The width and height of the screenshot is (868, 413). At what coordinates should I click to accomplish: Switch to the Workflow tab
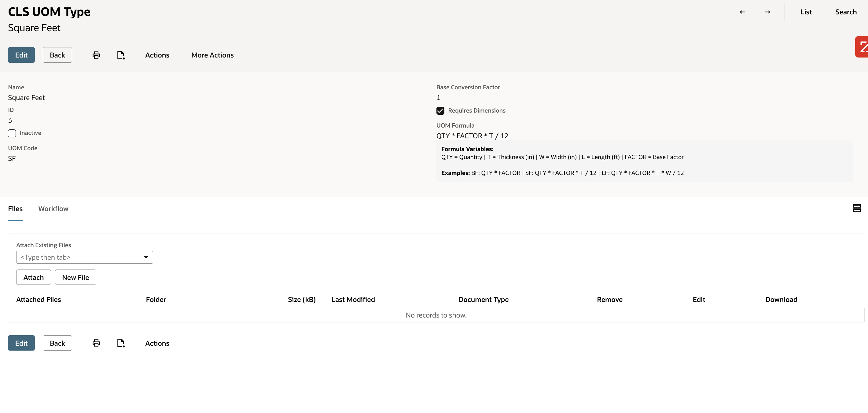(53, 209)
